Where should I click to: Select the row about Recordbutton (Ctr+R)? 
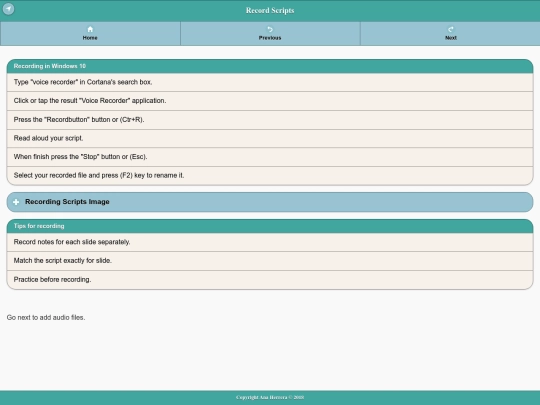coord(270,120)
